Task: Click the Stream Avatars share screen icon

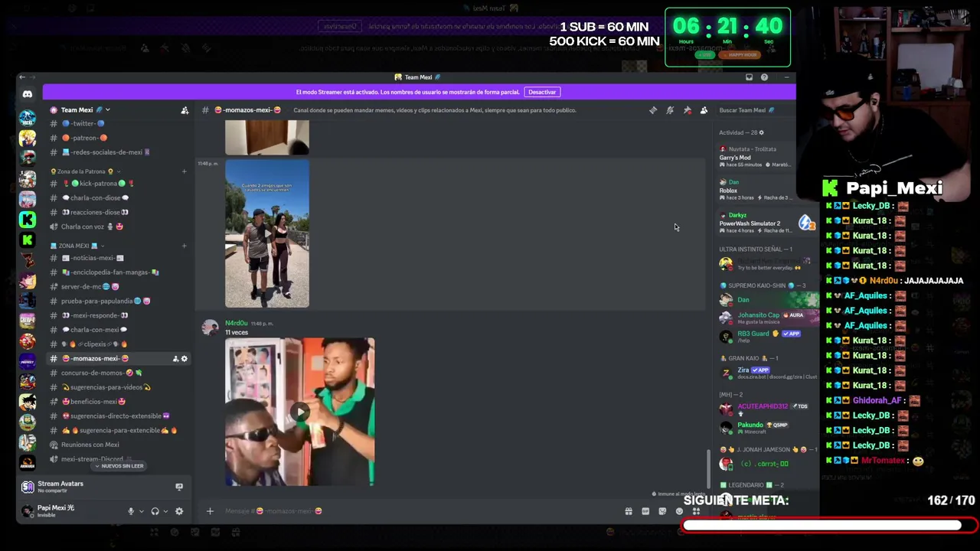Action: click(179, 487)
